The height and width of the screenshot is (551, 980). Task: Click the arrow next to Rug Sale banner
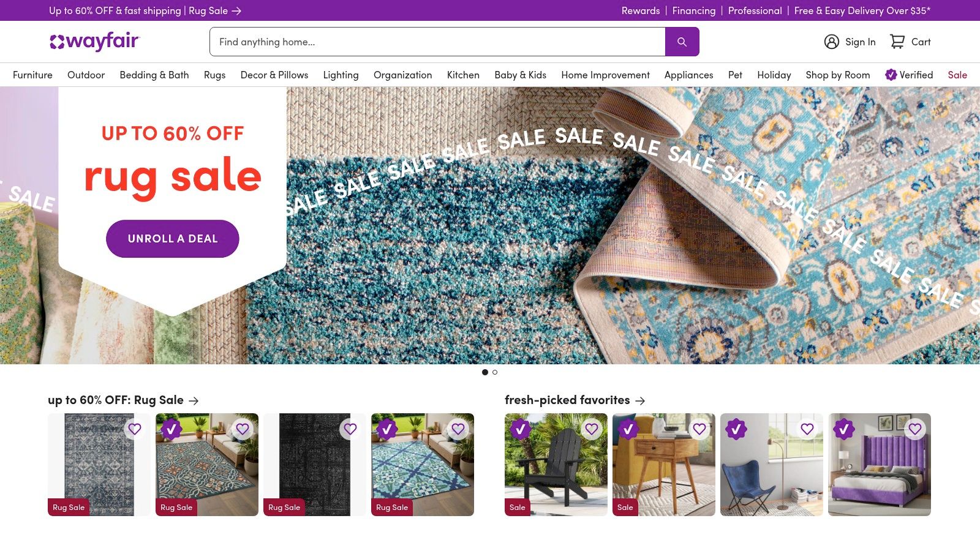(236, 10)
